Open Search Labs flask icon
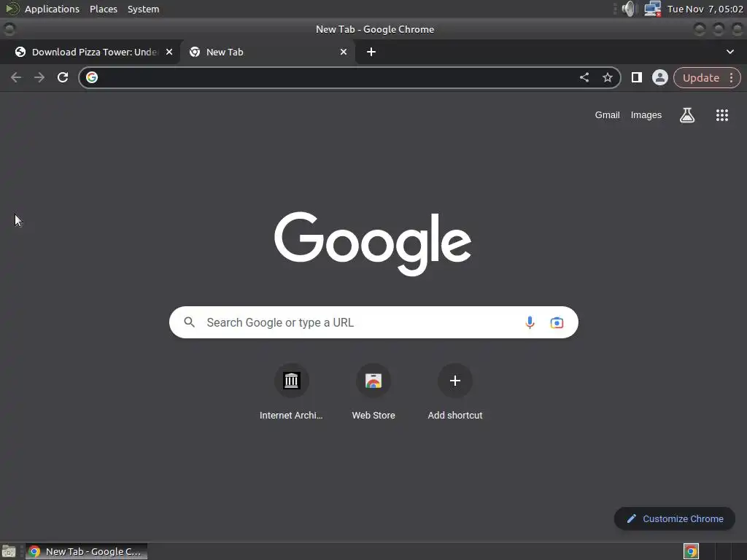Screen dimensions: 747x560 pos(687,114)
